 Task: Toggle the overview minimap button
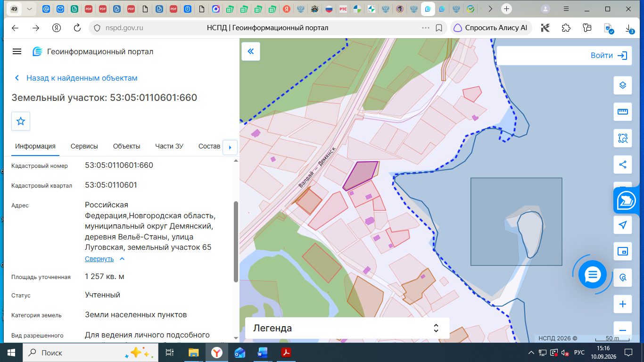click(x=622, y=251)
